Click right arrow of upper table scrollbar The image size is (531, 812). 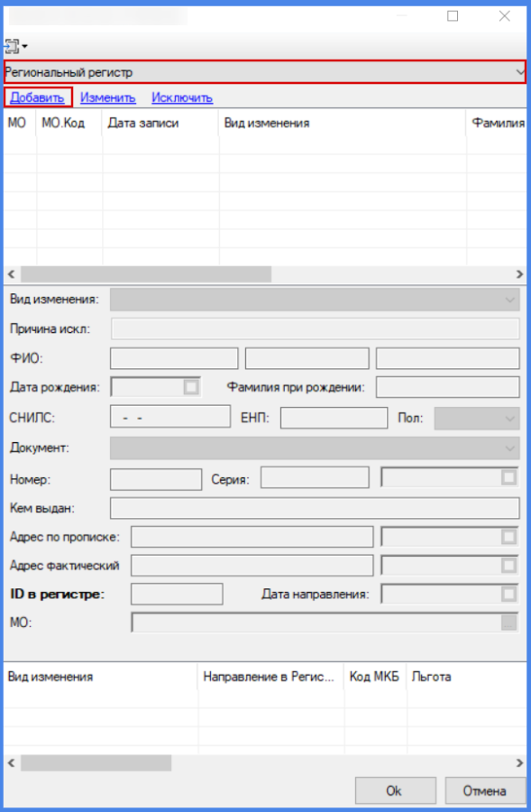coord(519,274)
